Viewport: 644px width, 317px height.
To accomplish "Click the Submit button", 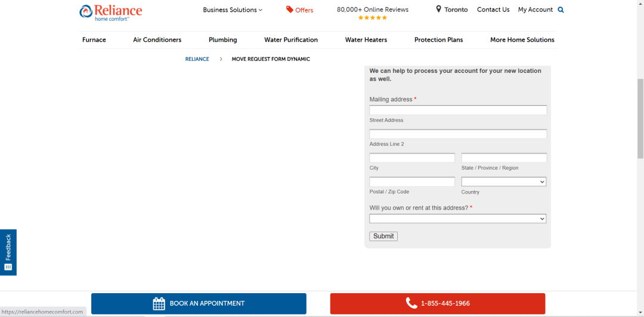I will point(383,236).
